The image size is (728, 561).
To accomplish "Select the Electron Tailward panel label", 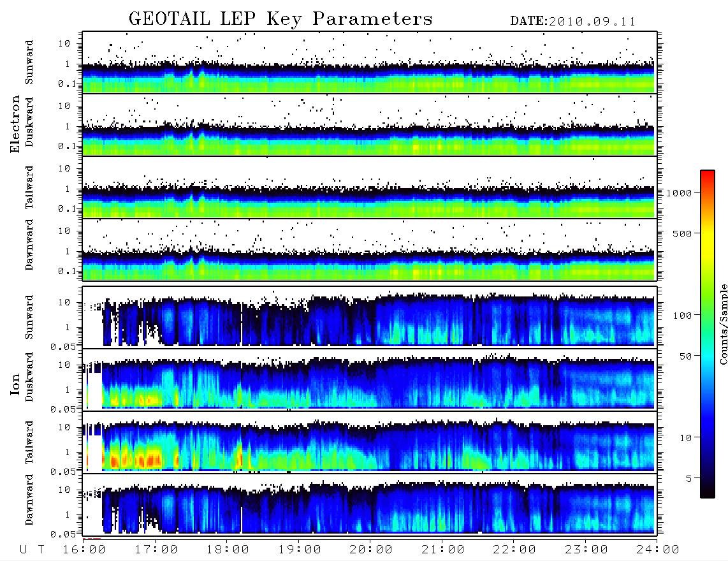I will click(x=29, y=187).
